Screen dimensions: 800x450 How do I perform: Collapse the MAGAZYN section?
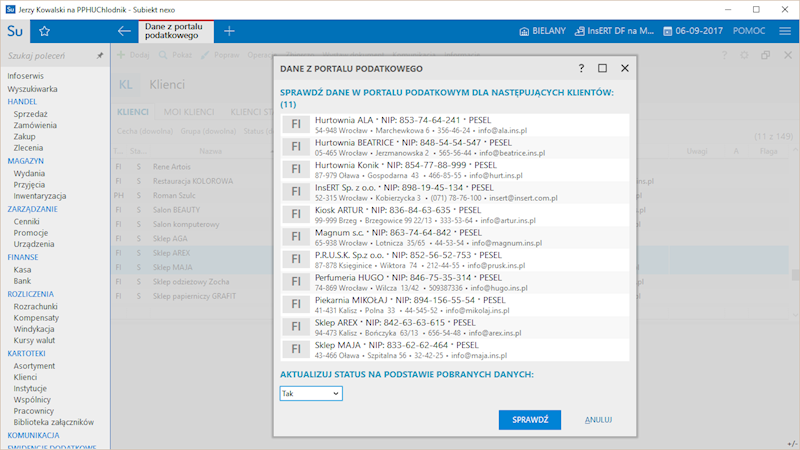[26, 161]
